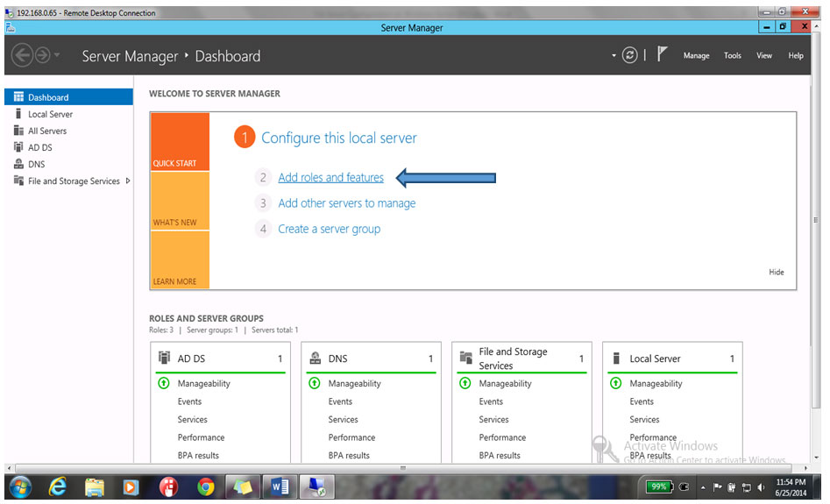The width and height of the screenshot is (830, 504).
Task: Switch to Microsoft Word on the taskbar
Action: coord(280,486)
